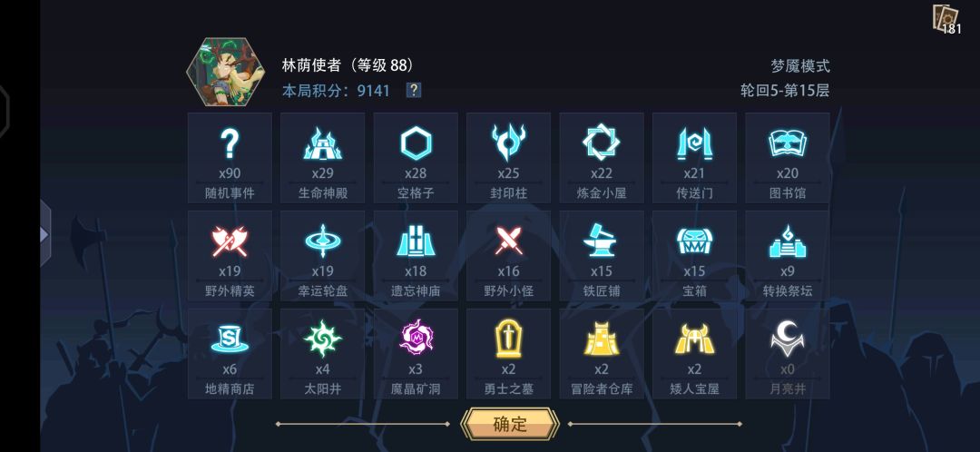Open the score help question mark
Screen dimensions: 980x452
pos(413,91)
